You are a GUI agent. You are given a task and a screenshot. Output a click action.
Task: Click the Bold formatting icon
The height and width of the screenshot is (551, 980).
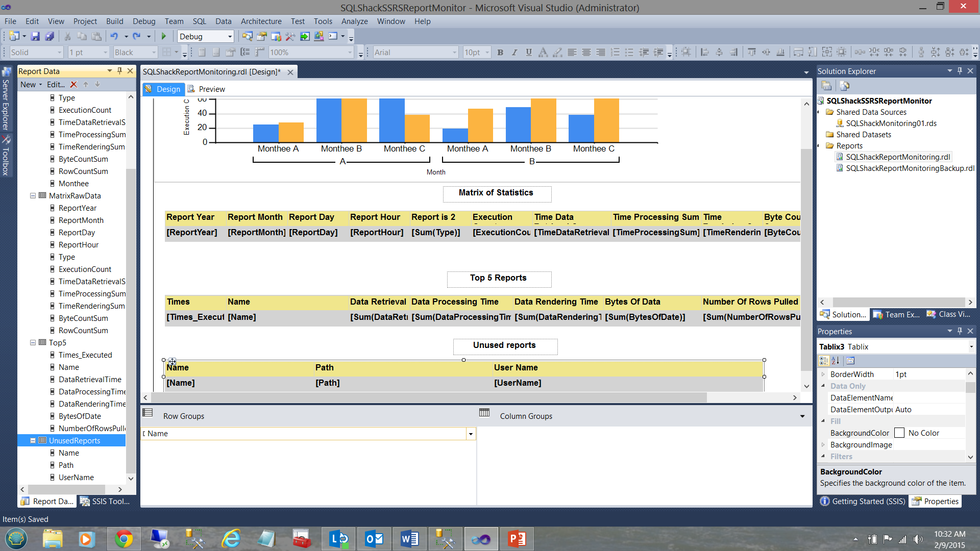click(x=500, y=52)
